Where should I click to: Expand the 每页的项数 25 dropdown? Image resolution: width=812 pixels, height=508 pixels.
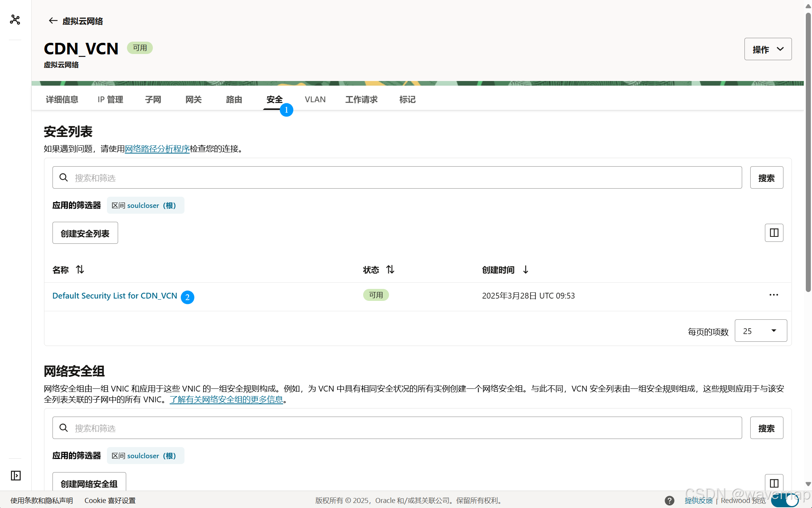coord(760,331)
